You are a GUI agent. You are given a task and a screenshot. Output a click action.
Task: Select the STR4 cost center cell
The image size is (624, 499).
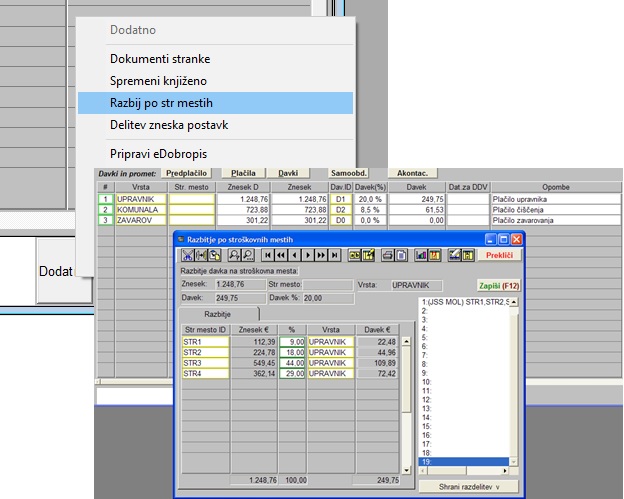tap(205, 374)
